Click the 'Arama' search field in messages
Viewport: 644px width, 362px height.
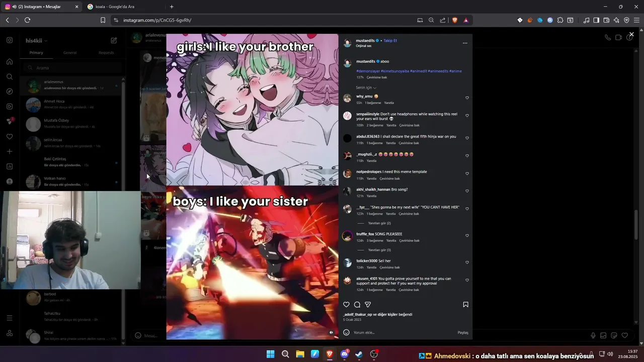72,68
